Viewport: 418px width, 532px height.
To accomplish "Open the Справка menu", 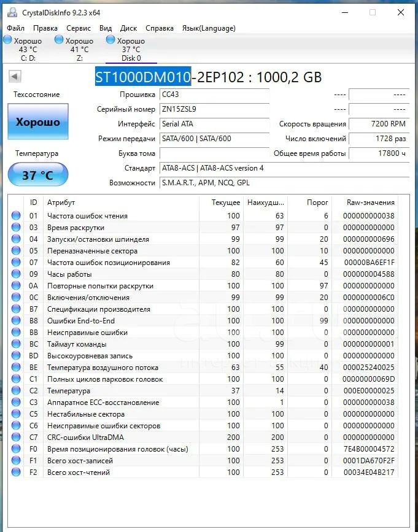I will [x=160, y=28].
